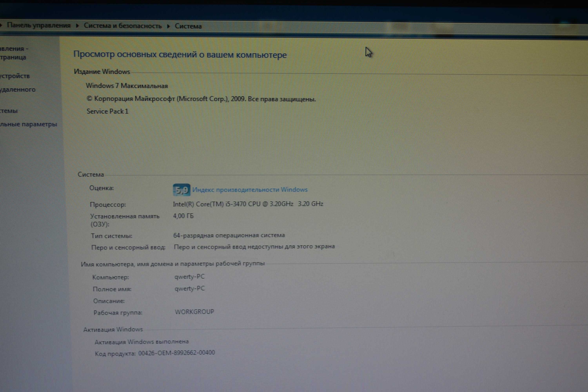Select 'Система и безопасность' breadcrumb item
The image size is (588, 392).
(x=122, y=26)
